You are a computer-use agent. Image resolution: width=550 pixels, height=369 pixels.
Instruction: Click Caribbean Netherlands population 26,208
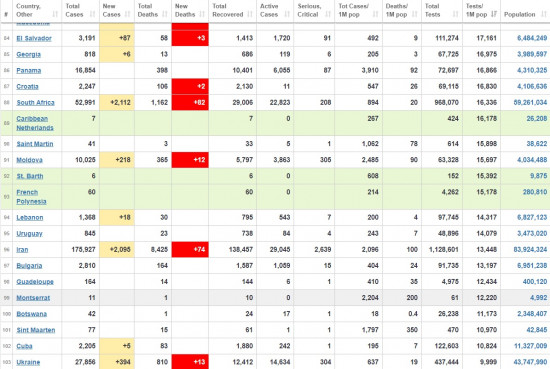[x=537, y=119]
